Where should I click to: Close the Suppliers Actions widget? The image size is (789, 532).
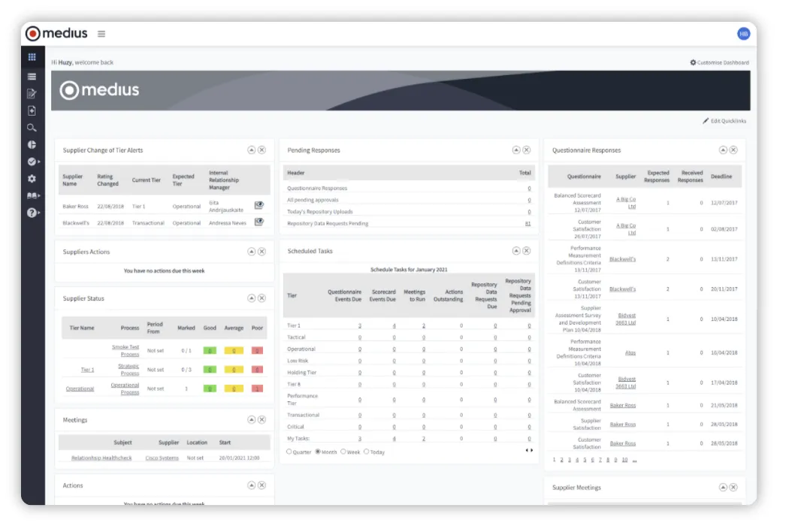(x=261, y=252)
